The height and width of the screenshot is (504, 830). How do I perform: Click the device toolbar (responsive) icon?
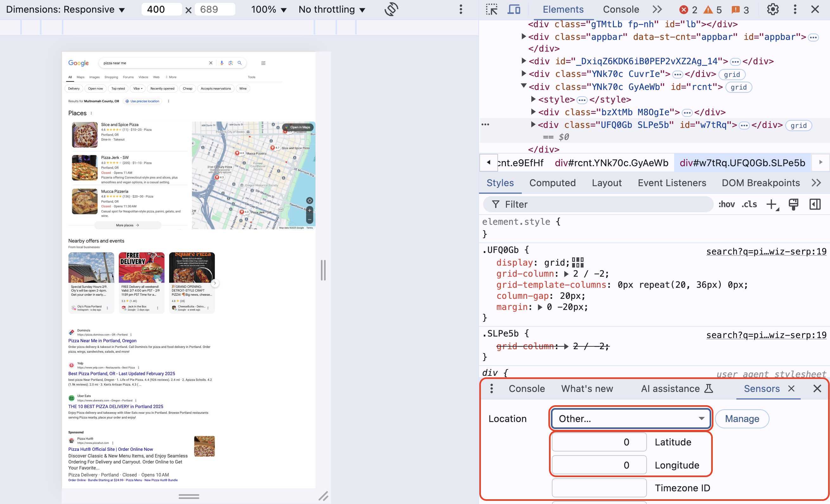[x=514, y=9]
